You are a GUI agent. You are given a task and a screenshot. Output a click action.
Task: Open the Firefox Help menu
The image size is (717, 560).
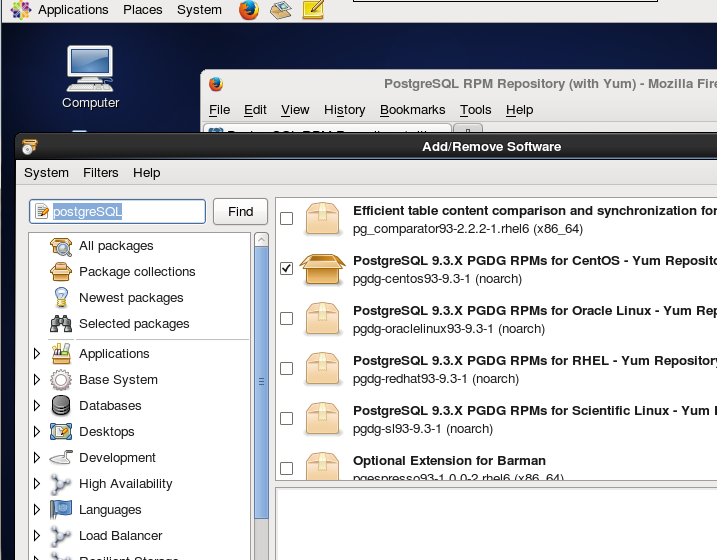click(x=519, y=110)
